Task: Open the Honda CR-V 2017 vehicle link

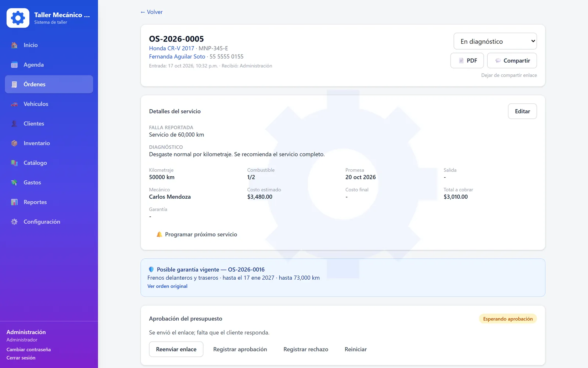Action: pyautogui.click(x=172, y=48)
